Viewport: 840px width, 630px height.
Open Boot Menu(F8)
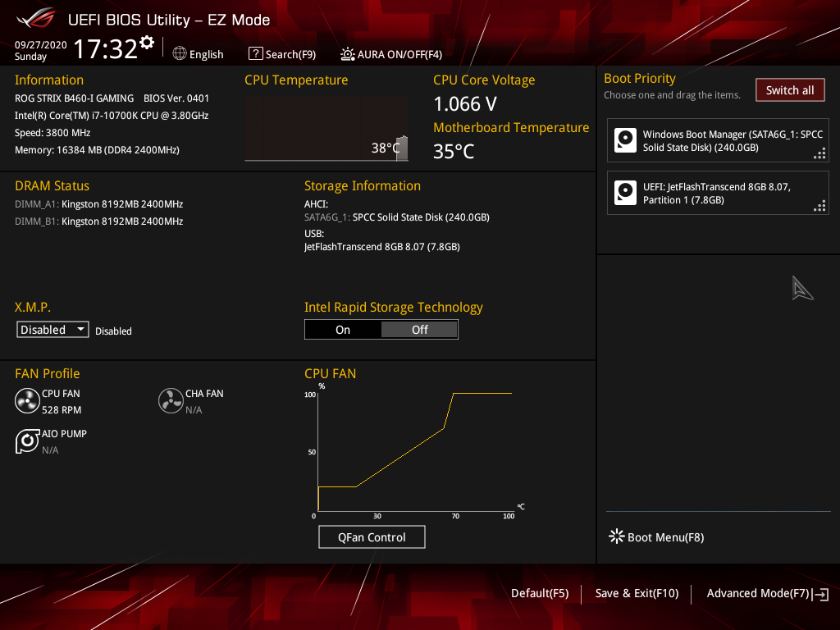click(x=657, y=536)
